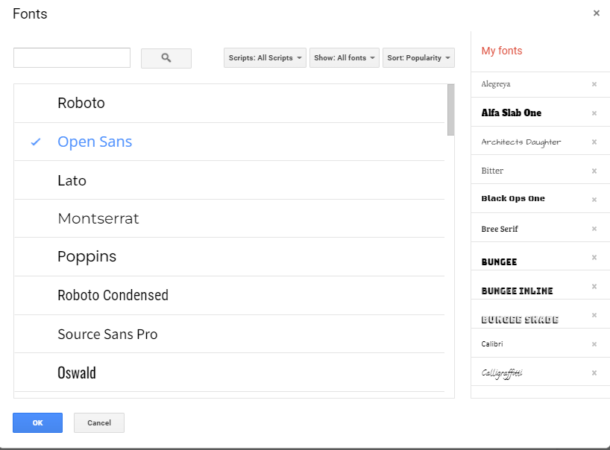Remove Calibri from My fonts
This screenshot has width=610, height=450.
[594, 344]
